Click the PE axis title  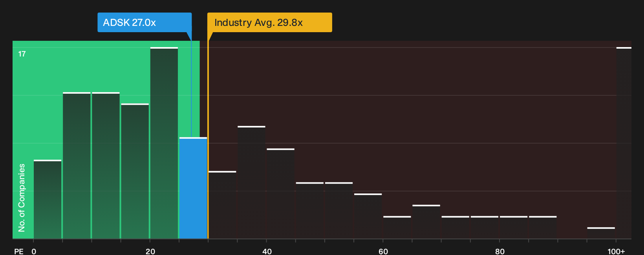19,251
